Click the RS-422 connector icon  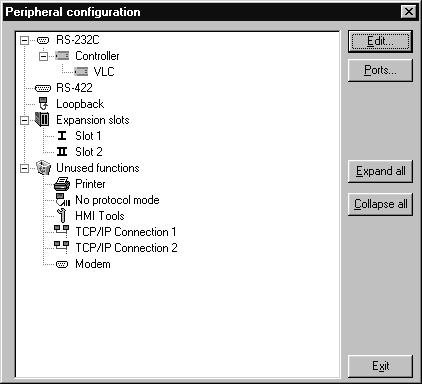pos(43,88)
